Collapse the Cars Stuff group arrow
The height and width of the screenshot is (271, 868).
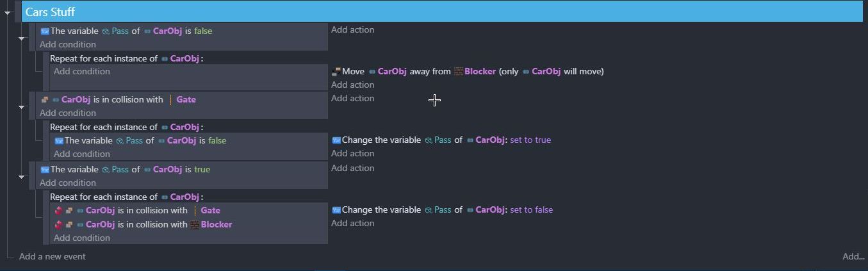8,13
